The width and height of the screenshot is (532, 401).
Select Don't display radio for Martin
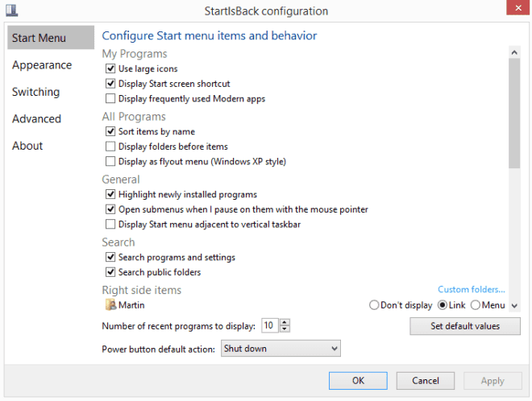click(374, 305)
